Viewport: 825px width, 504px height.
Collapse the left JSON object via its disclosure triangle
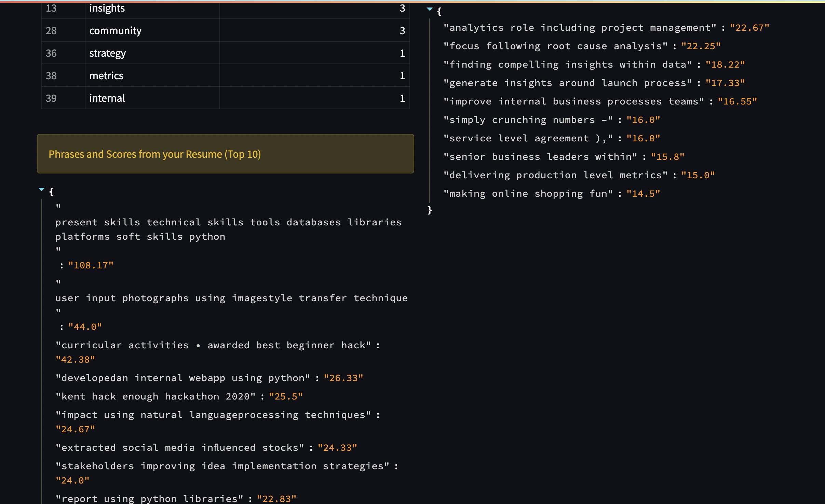pos(41,190)
